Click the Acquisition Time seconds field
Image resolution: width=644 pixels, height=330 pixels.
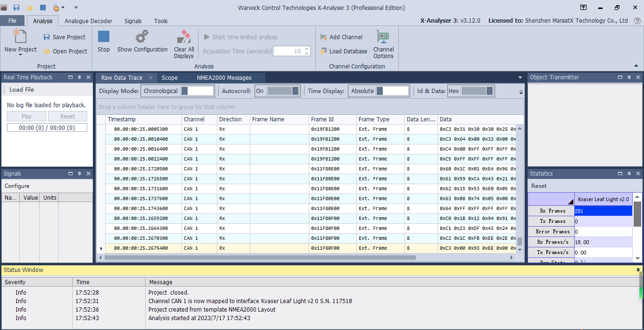[288, 51]
